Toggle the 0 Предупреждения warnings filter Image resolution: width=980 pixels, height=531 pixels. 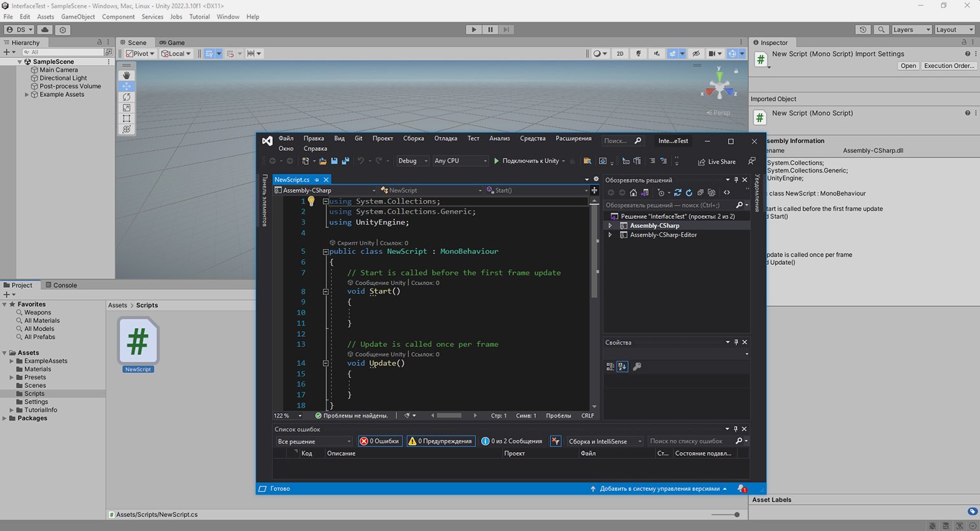(442, 441)
